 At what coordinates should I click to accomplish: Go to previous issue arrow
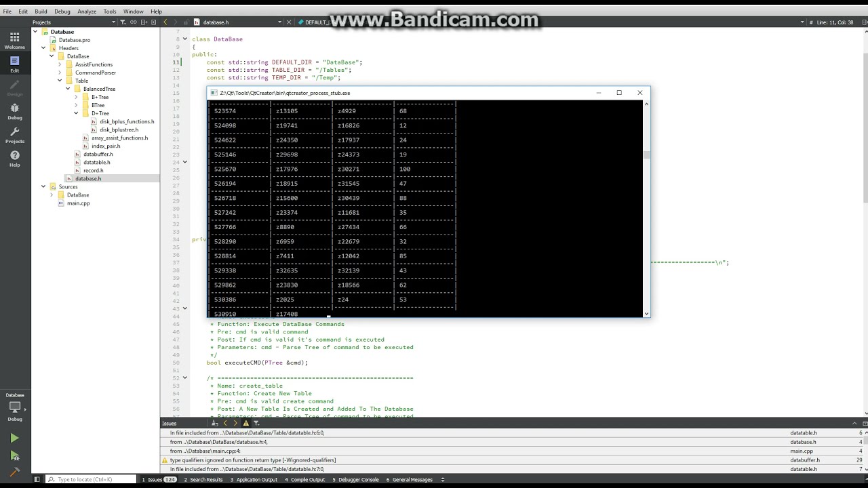pos(225,423)
